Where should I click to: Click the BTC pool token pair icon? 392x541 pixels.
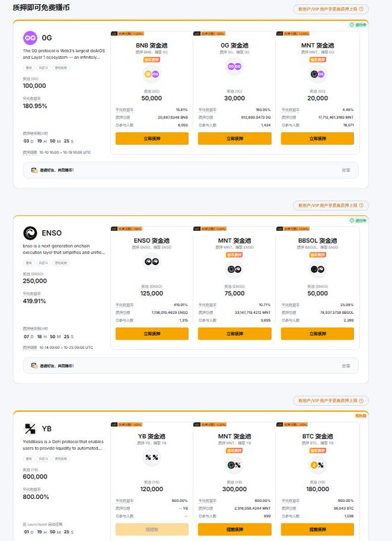[317, 465]
